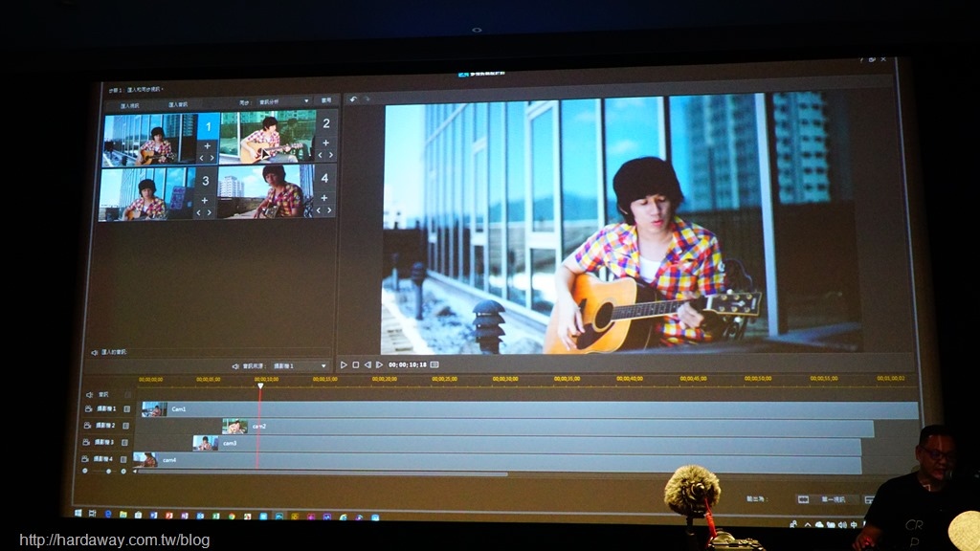Open the Windows Start menu

pos(78,514)
